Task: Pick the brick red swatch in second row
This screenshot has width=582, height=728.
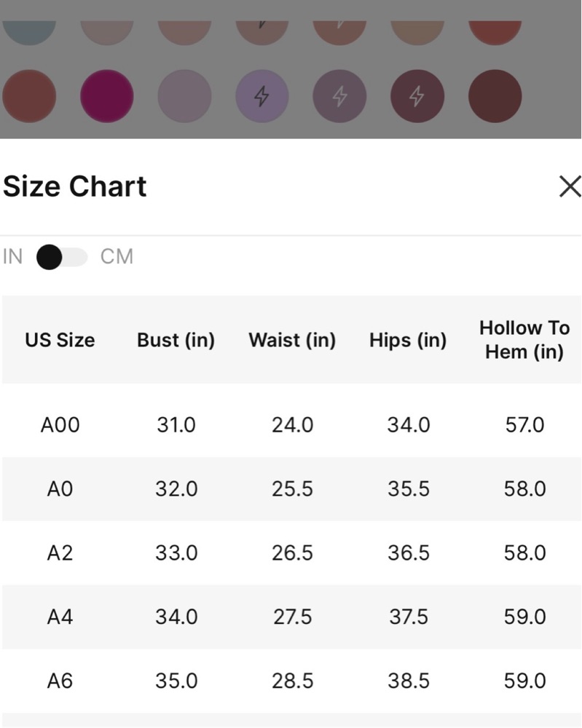Action: pos(29,96)
